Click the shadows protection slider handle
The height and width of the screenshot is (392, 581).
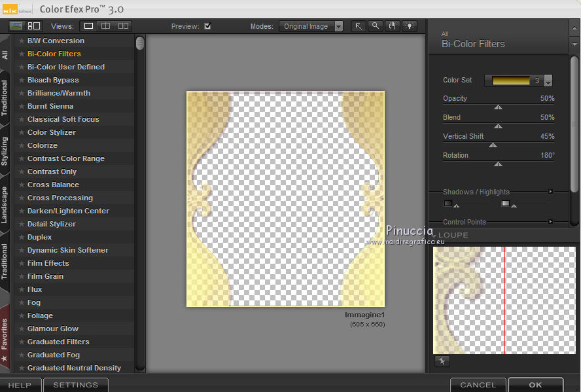457,205
